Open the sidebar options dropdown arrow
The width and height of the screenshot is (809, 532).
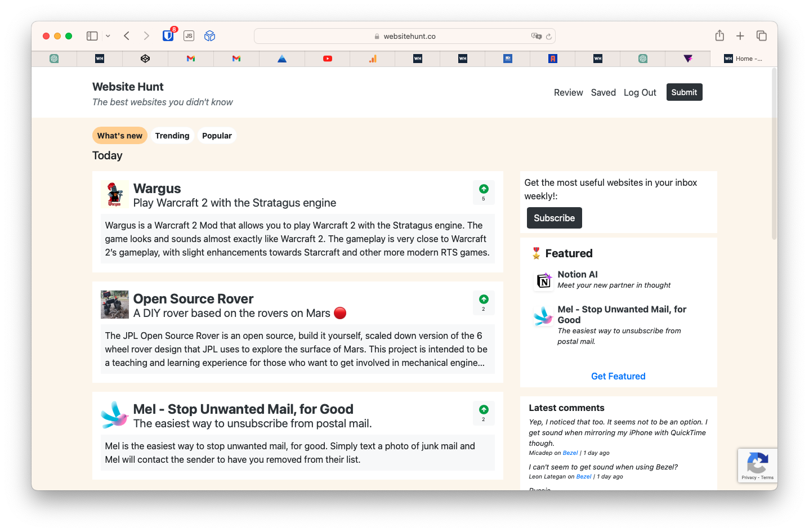pyautogui.click(x=108, y=36)
